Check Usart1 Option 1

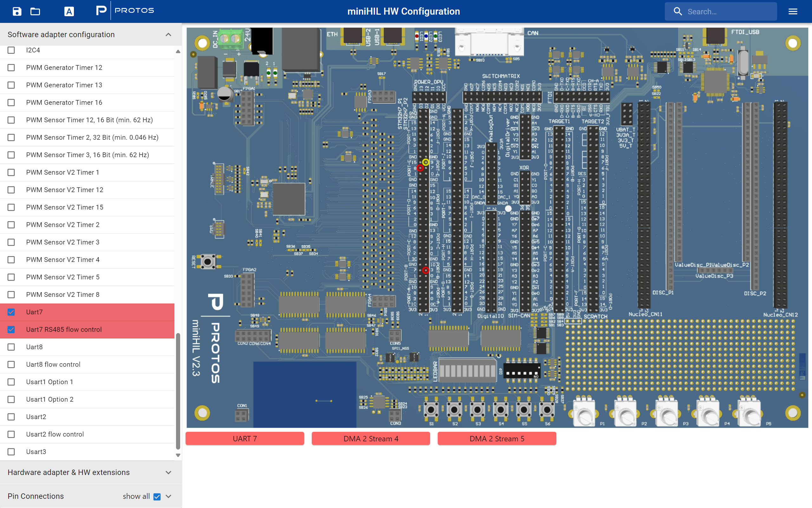point(11,382)
